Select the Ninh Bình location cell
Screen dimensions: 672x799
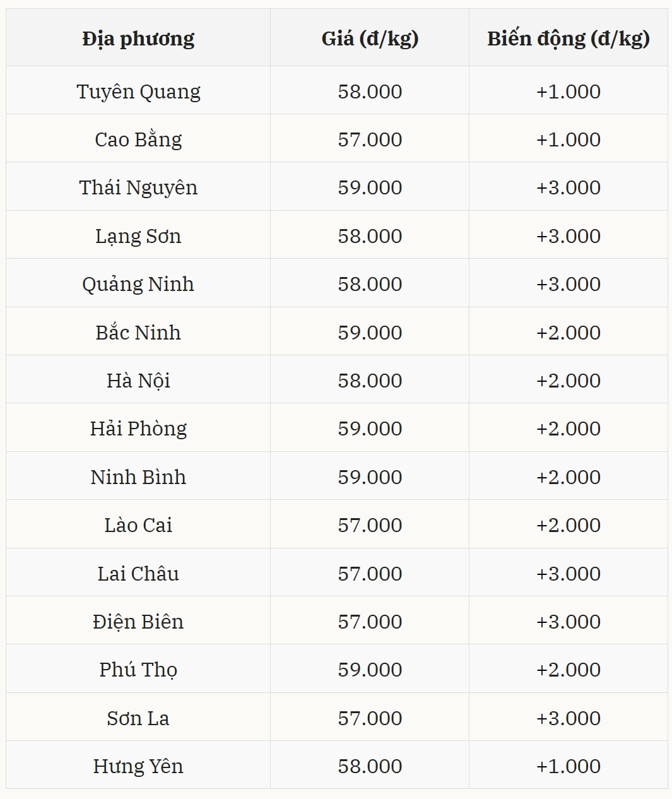pyautogui.click(x=138, y=477)
